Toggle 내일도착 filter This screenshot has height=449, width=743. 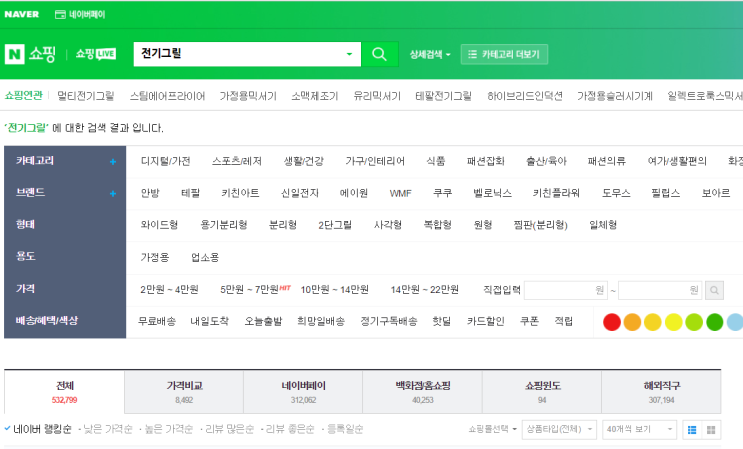[209, 322]
